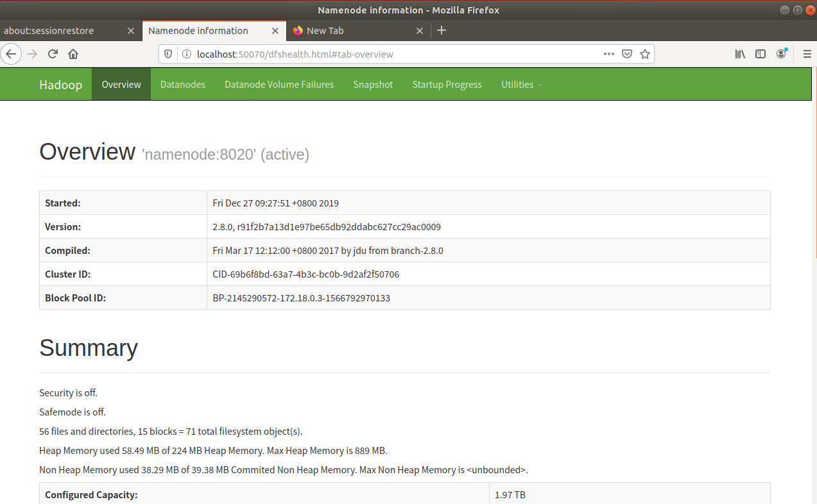This screenshot has width=817, height=504.
Task: Click the Summary heading
Action: pos(89,348)
